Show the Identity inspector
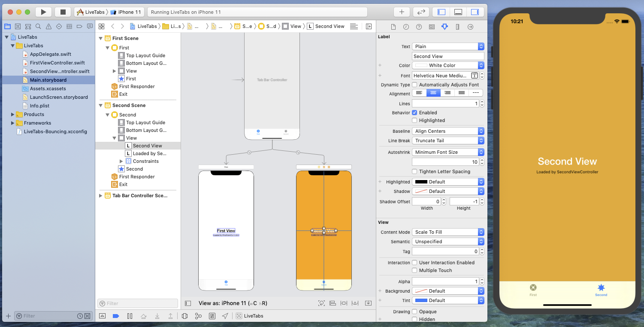The width and height of the screenshot is (644, 327). point(432,27)
